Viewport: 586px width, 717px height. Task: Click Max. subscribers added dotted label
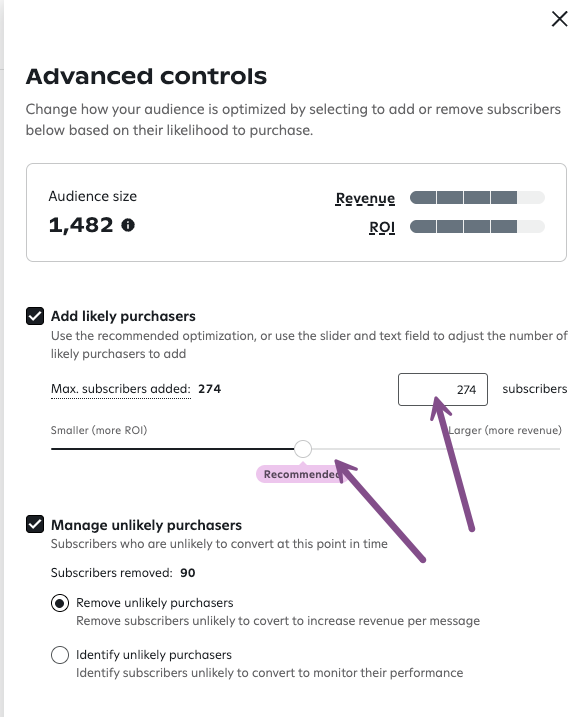tap(121, 389)
